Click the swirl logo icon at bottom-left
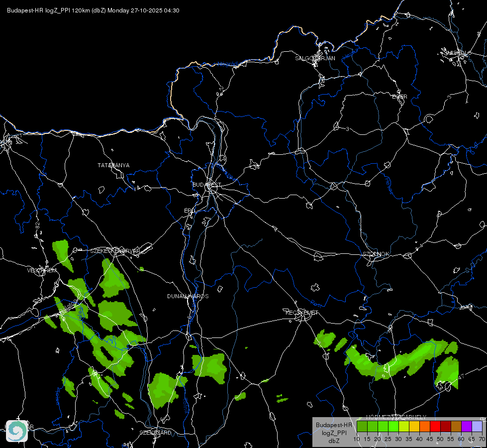Image resolution: width=487 pixels, height=448 pixels. 17,431
